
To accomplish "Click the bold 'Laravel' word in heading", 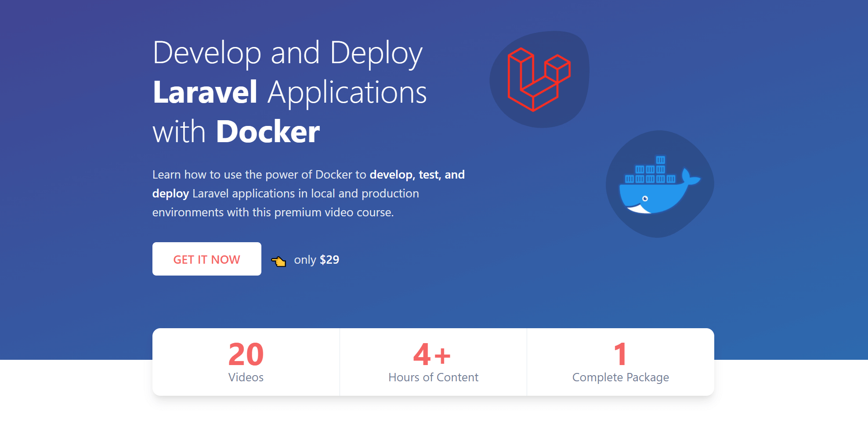I will coord(205,92).
